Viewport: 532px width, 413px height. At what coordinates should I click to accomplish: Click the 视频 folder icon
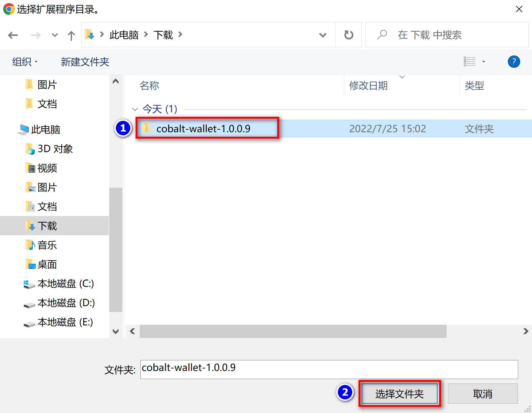point(30,168)
